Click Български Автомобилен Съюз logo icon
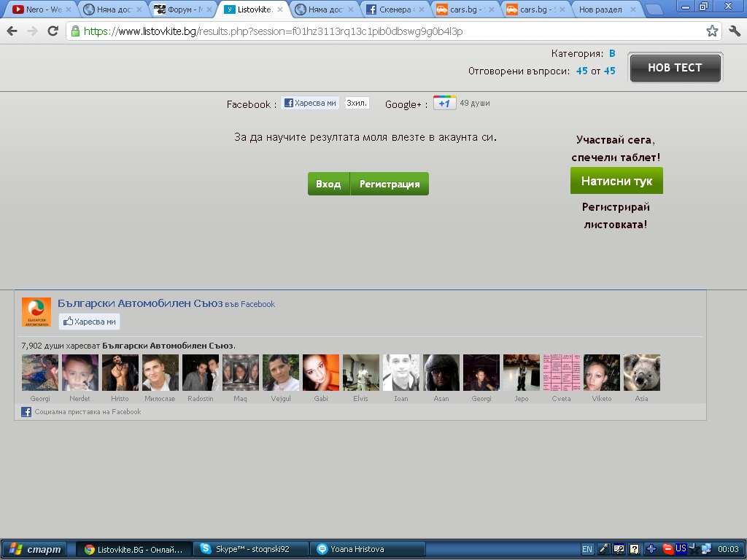The image size is (747, 560). (x=36, y=312)
